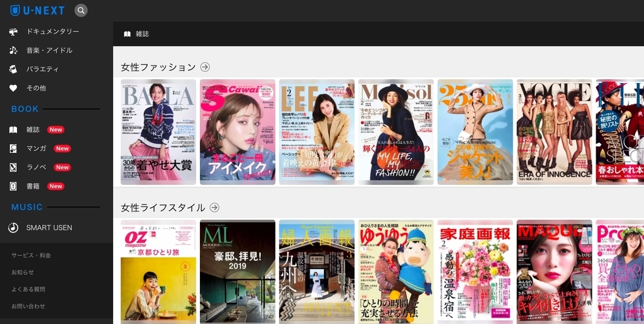
Task: Click the 女性ライフスタイル section heading
Action: click(163, 208)
